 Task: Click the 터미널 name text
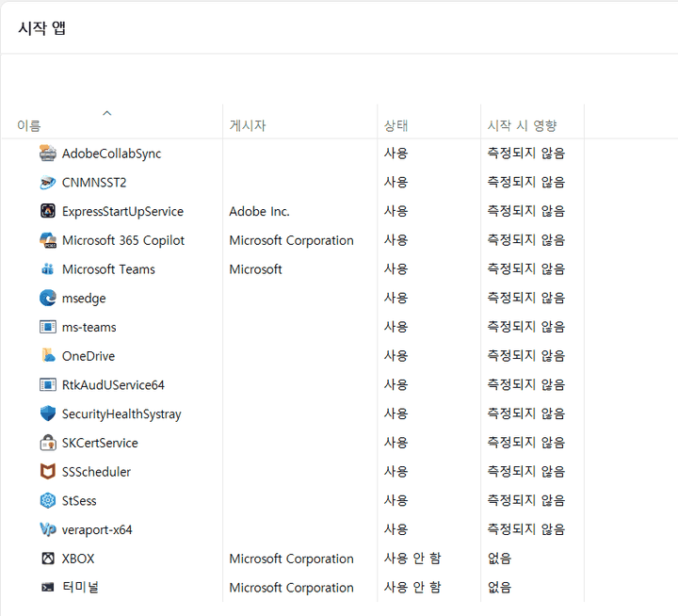[x=80, y=587]
